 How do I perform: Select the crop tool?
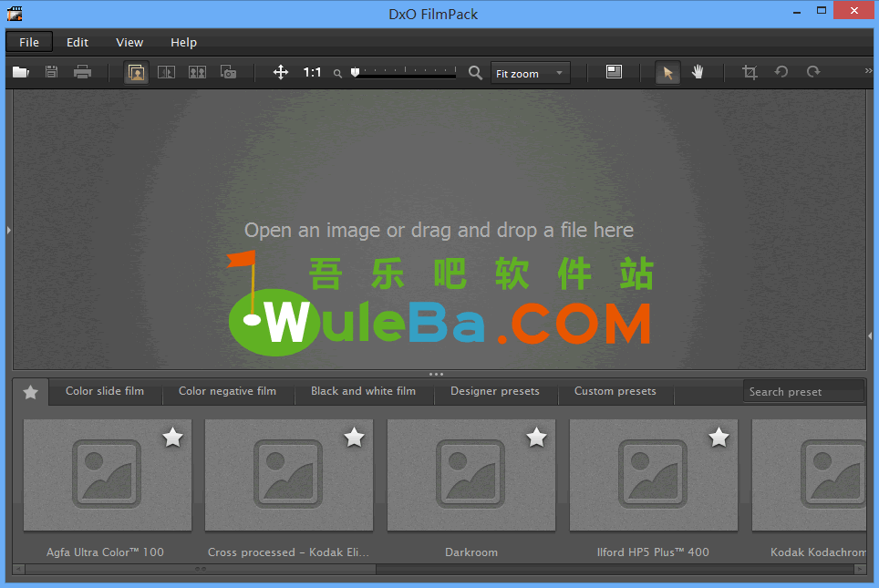[x=750, y=72]
